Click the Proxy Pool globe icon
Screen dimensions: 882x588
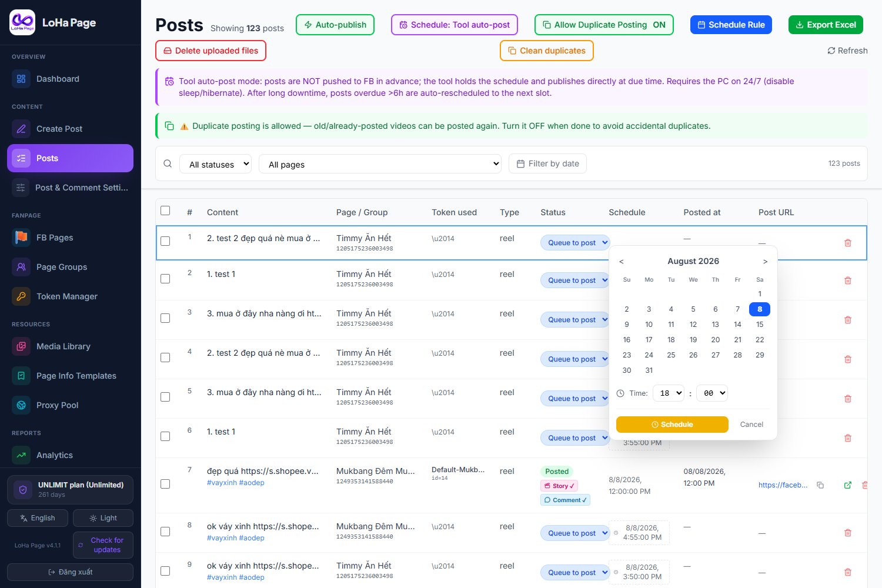21,405
